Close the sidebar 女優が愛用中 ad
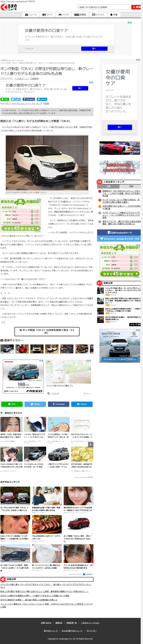Viewport: 143px width, 644px height. click(x=139, y=60)
